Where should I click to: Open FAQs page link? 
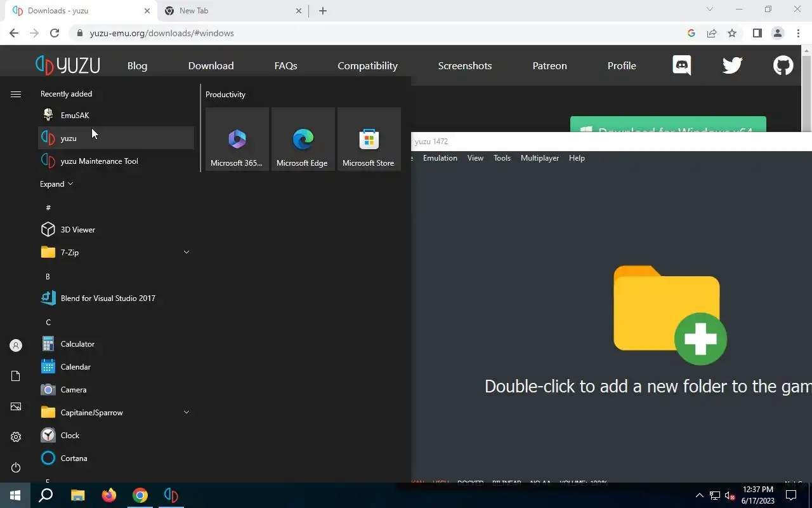tap(285, 65)
